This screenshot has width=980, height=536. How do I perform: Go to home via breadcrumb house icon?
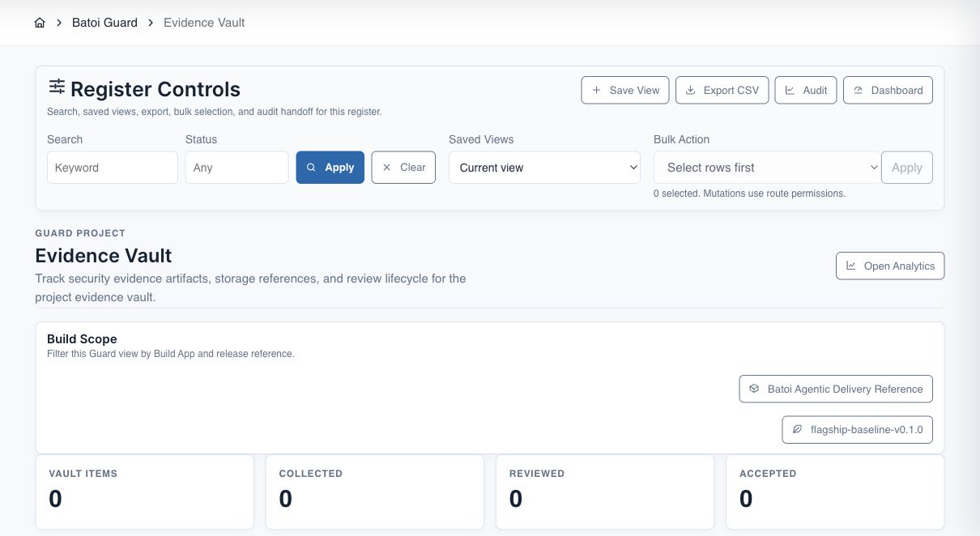[x=40, y=23]
